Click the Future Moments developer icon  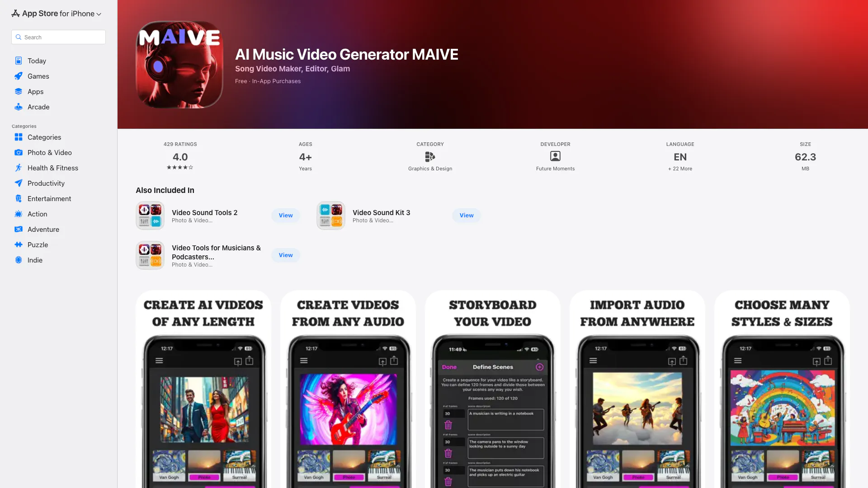555,157
